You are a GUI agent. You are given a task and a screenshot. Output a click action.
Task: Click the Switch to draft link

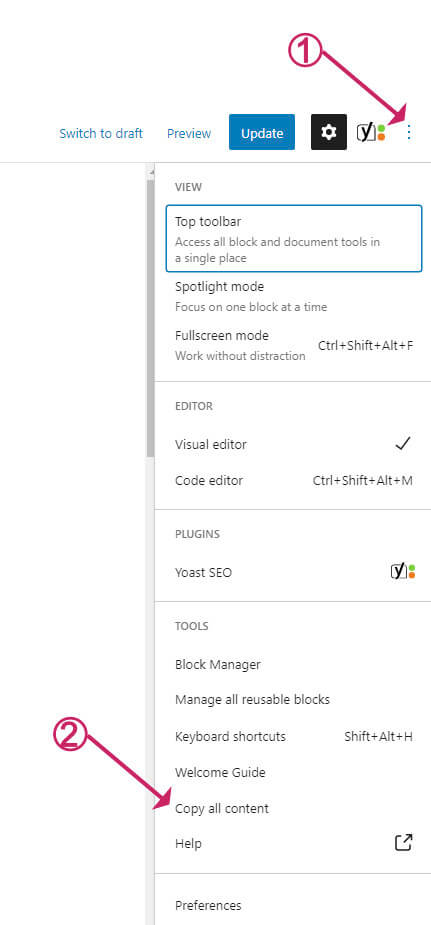coord(101,133)
